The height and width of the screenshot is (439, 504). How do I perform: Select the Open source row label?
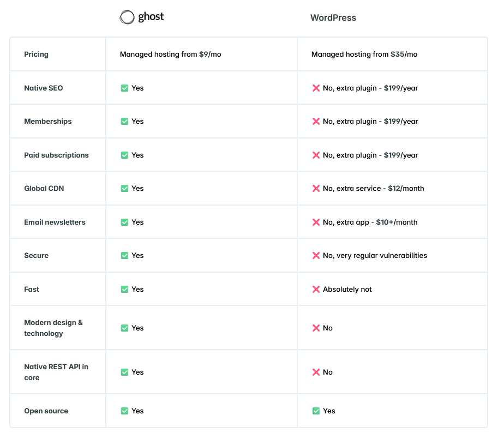point(46,411)
